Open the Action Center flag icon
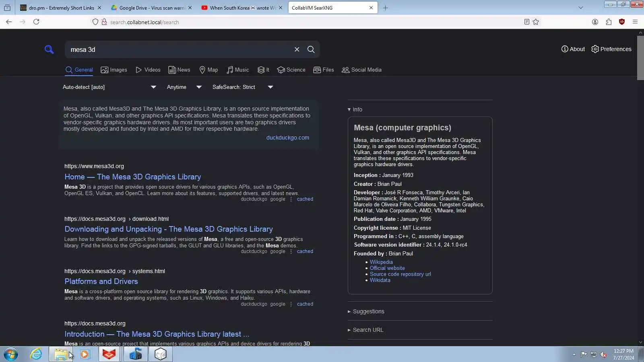644x362 pixels. tap(584, 354)
